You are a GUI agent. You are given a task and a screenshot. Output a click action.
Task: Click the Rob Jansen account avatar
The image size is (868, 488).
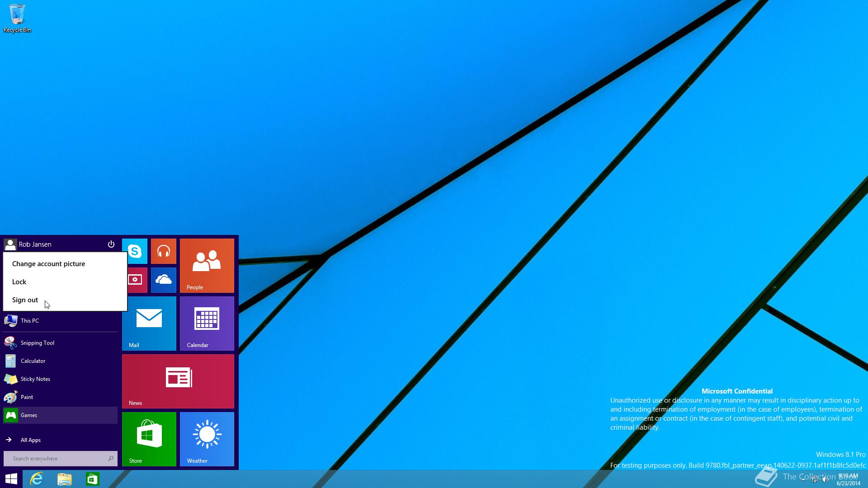pyautogui.click(x=10, y=244)
